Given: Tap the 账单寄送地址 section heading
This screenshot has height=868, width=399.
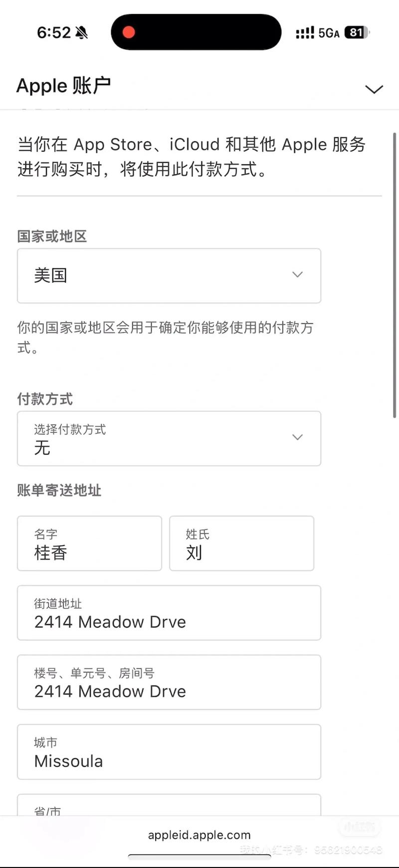Looking at the screenshot, I should 58,491.
